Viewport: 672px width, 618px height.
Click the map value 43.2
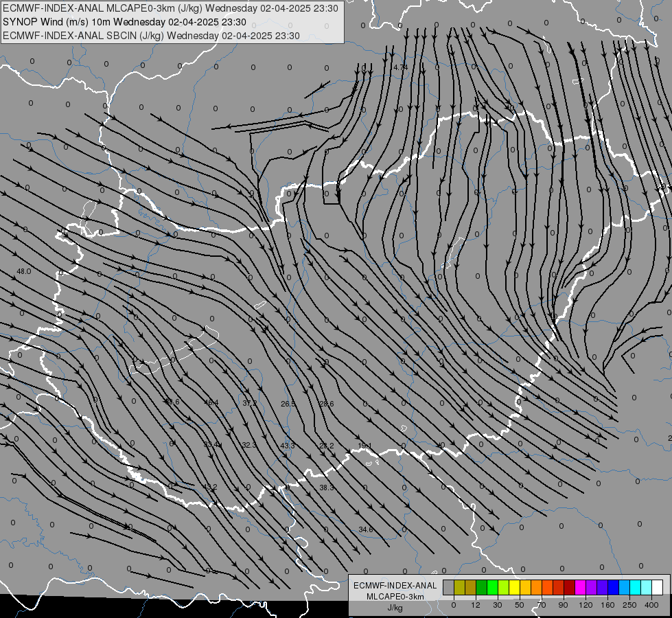click(210, 487)
